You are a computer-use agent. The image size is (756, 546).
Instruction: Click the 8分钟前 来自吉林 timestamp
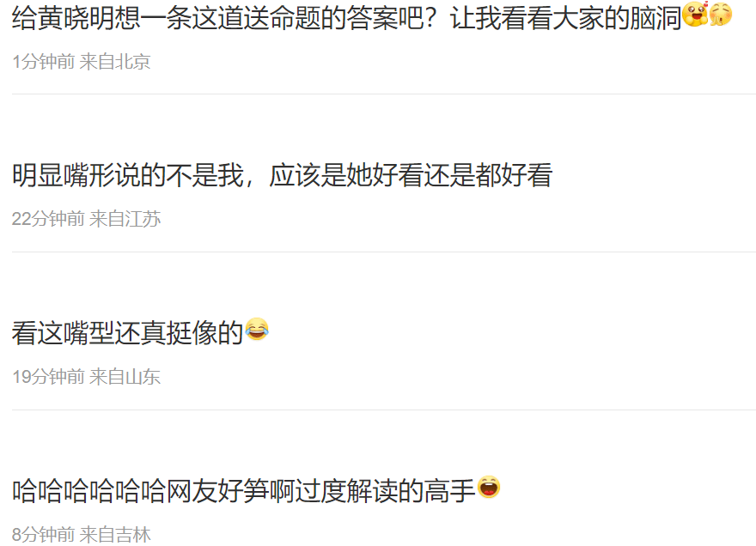pyautogui.click(x=81, y=535)
